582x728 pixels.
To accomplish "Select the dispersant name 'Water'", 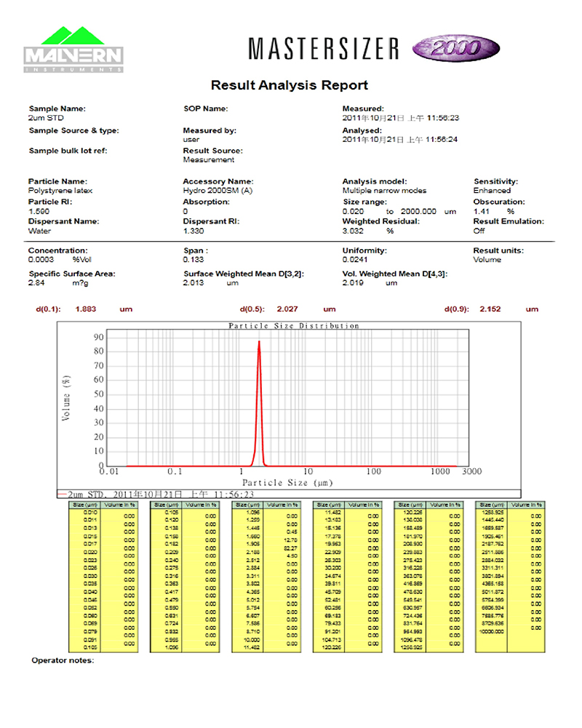I will coord(39,231).
